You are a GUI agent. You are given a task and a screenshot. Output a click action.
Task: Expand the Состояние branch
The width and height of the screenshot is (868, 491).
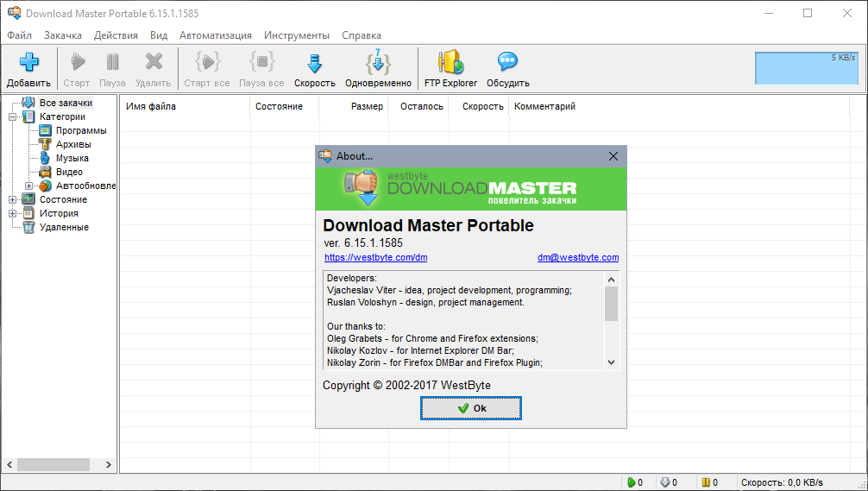coord(12,200)
